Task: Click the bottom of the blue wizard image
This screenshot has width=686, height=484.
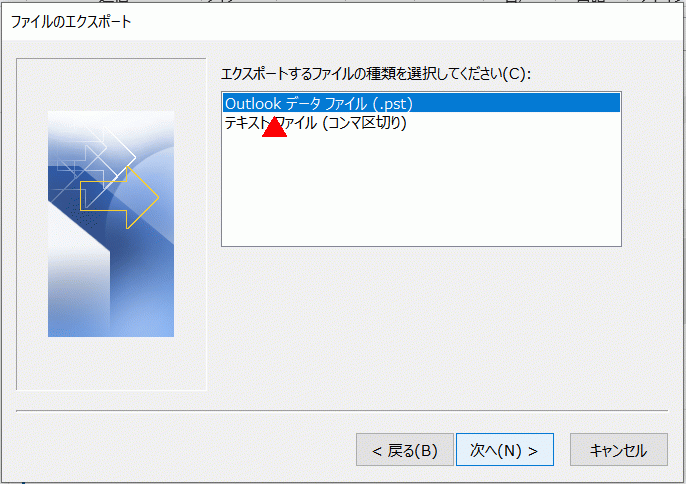Action: coord(111,324)
